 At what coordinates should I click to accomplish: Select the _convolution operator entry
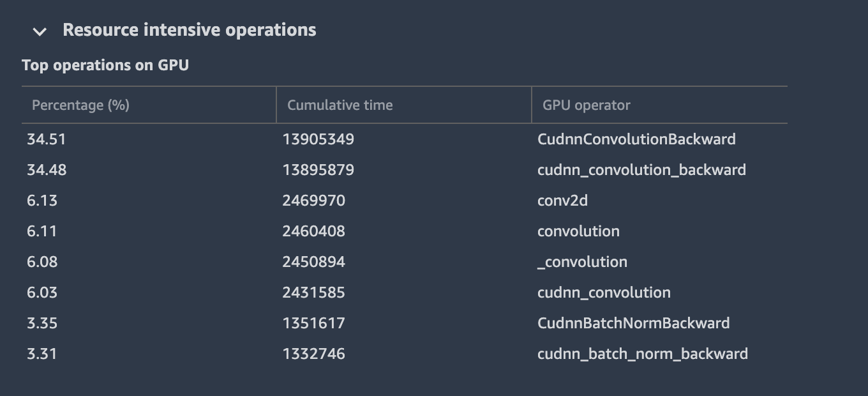point(582,262)
